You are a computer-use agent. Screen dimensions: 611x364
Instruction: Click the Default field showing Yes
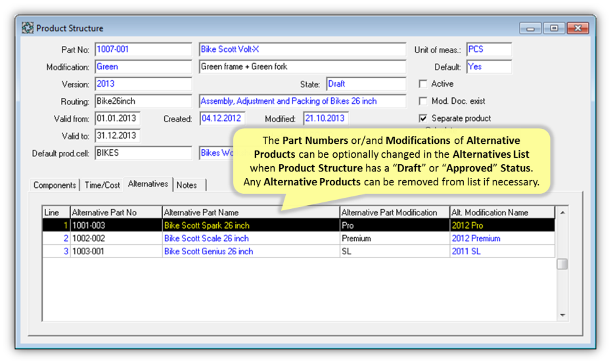pos(489,66)
